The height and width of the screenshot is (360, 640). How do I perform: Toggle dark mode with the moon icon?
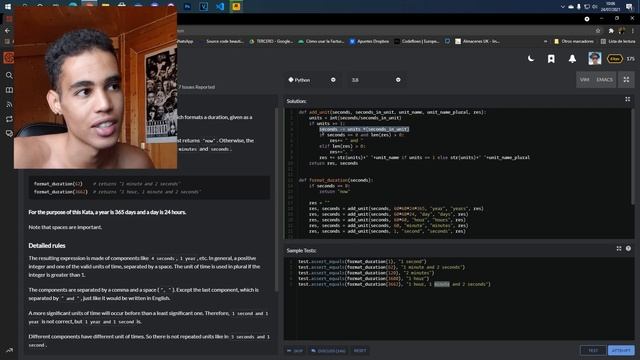531,59
